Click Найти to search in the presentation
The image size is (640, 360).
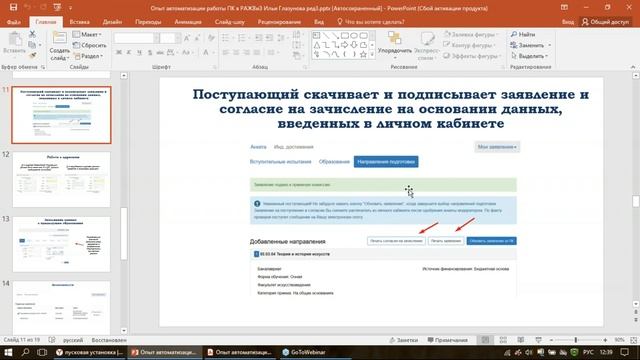[523, 34]
